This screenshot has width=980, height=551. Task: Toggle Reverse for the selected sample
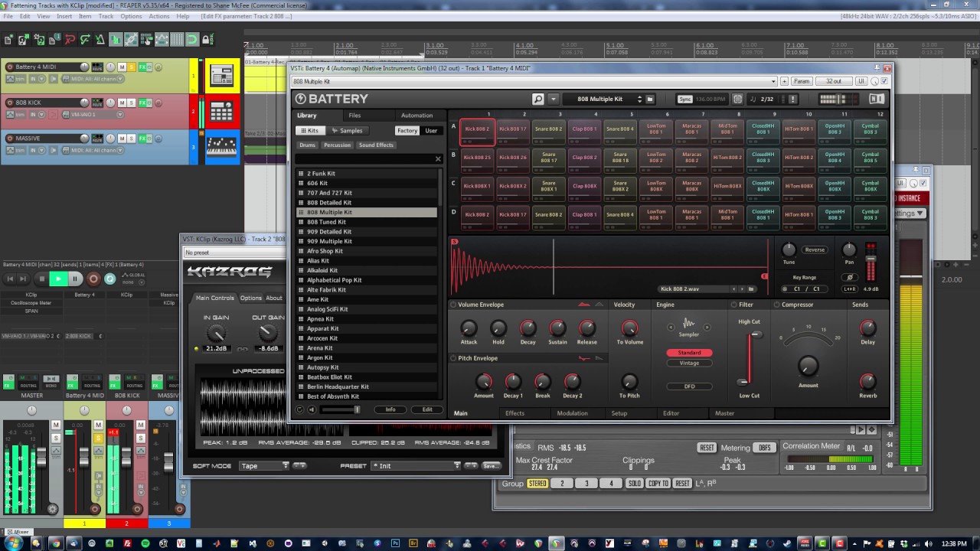pos(815,249)
